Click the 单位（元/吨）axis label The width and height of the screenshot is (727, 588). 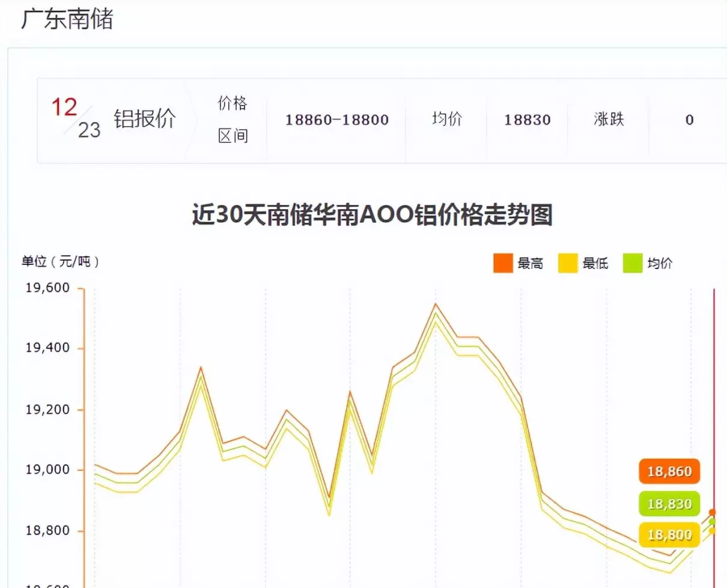click(x=61, y=262)
